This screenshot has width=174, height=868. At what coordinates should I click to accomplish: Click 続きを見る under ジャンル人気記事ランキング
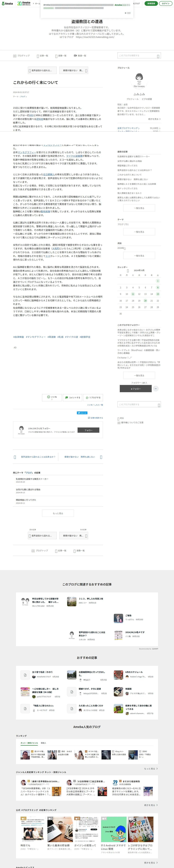coord(151,805)
